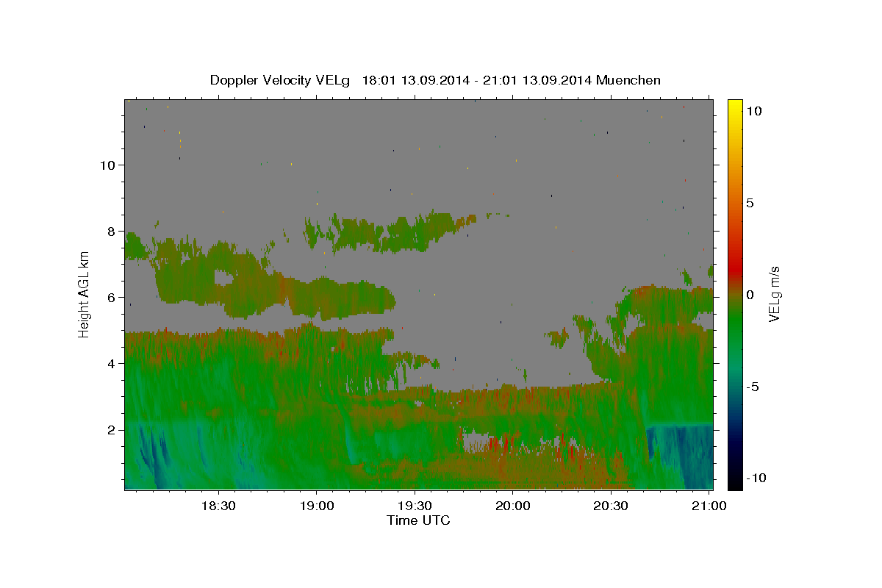Viewport: 882px width, 588px height.
Task: Click the 20:30 time tick label
Action: (x=611, y=506)
